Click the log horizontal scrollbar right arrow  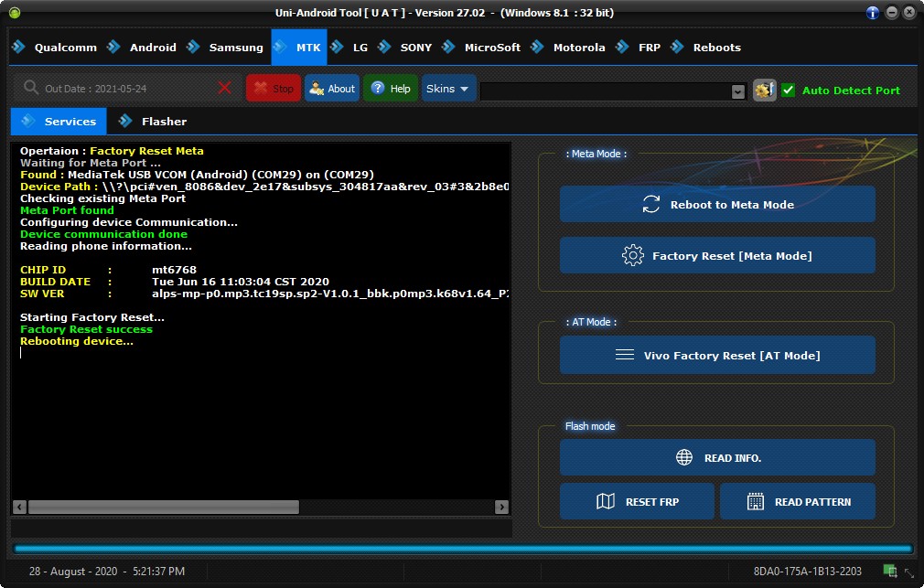[501, 507]
